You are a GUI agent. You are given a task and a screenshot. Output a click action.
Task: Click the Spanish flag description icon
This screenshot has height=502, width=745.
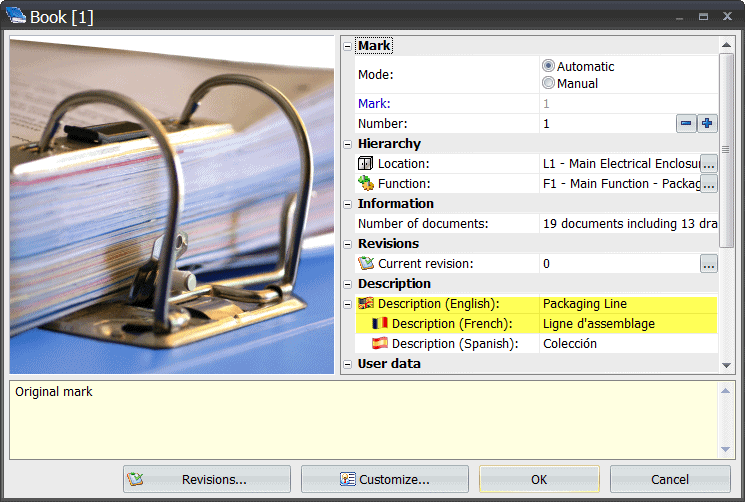coord(380,344)
